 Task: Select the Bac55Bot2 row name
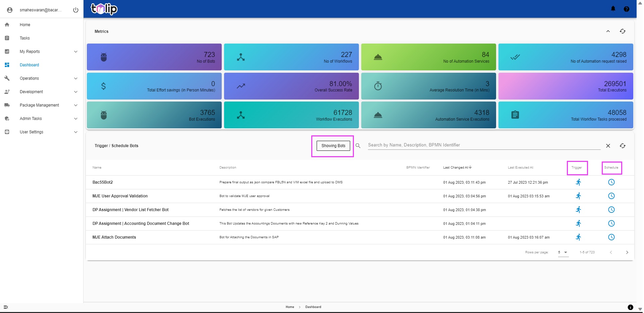point(103,182)
